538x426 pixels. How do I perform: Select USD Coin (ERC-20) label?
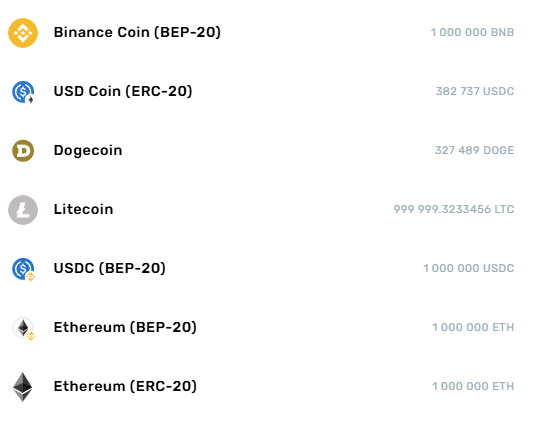123,91
